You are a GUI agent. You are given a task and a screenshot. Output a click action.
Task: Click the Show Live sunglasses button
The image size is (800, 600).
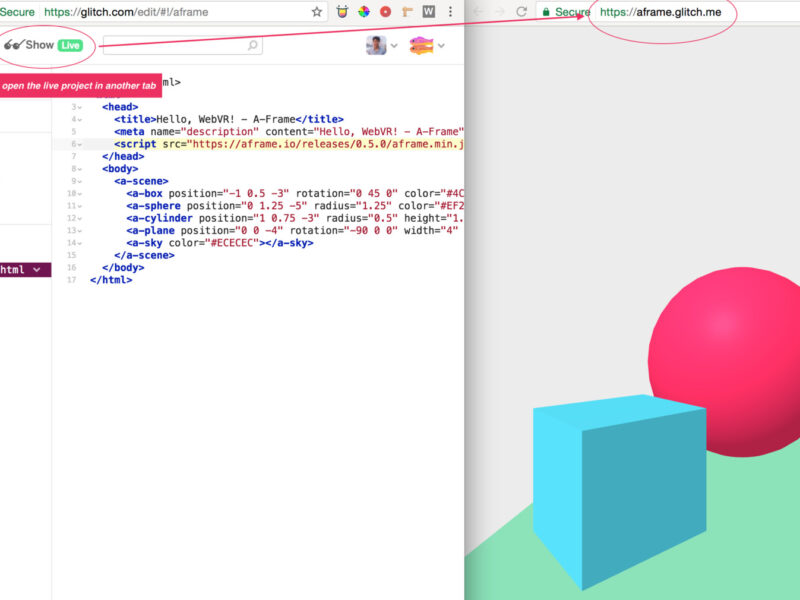(x=43, y=45)
